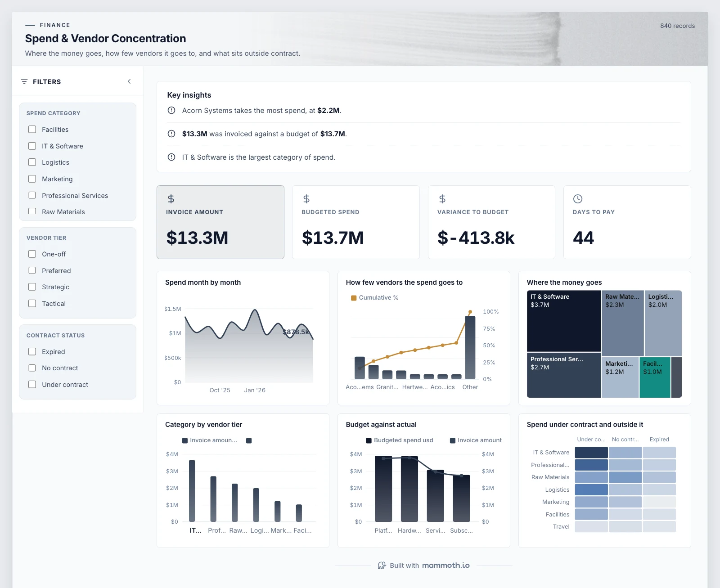Click the IT & Software insight icon

tap(171, 157)
